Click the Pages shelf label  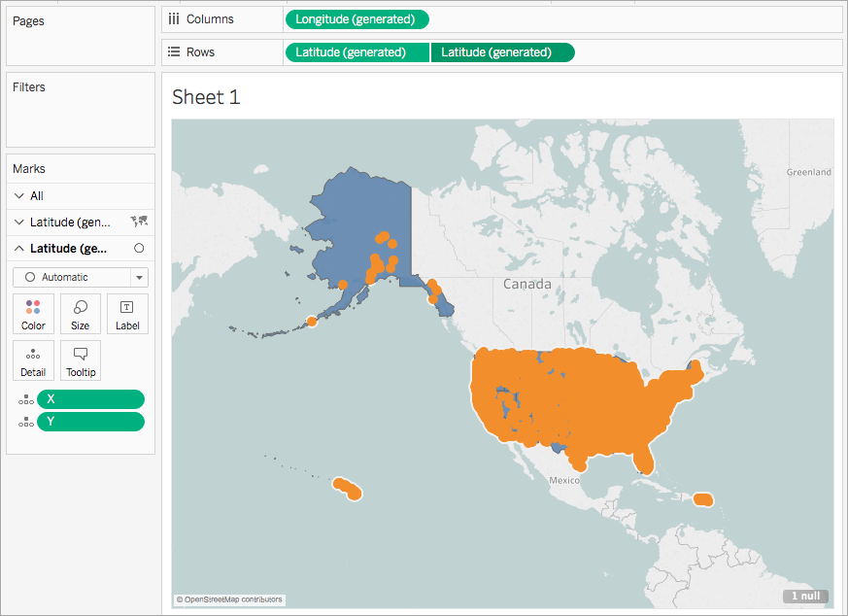coord(28,21)
